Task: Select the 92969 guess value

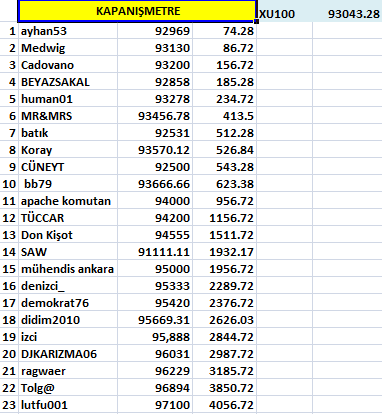Action: (155, 31)
